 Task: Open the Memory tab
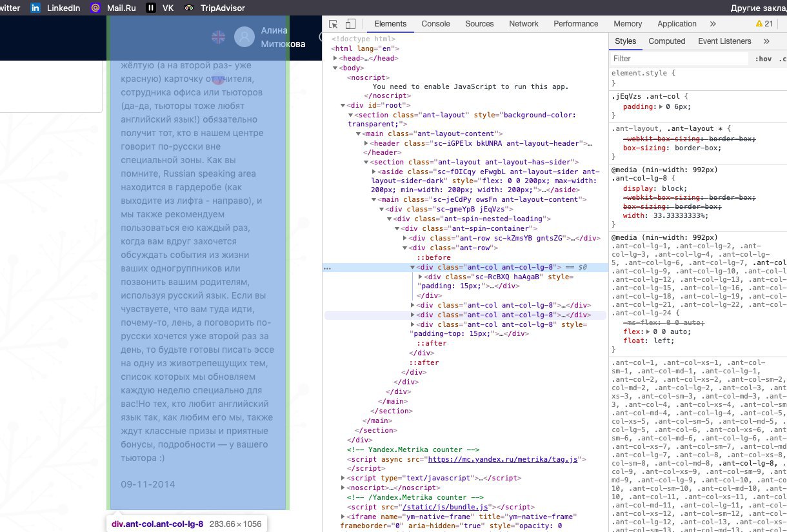(x=628, y=24)
